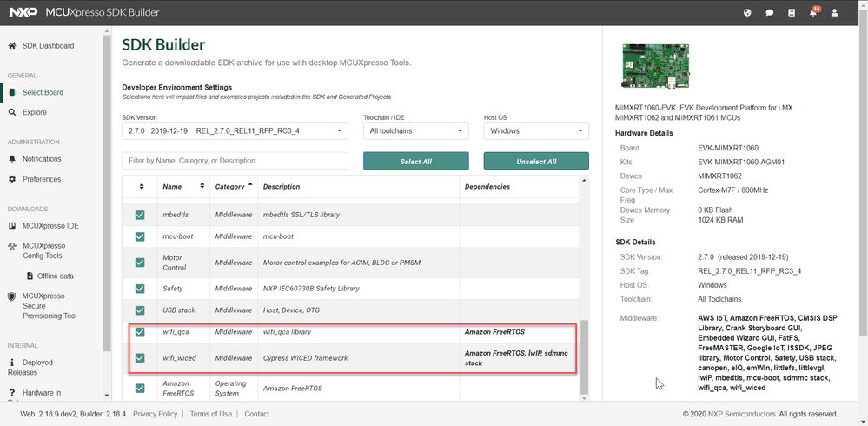
Task: Open Offline data sidebar link
Action: [x=56, y=276]
